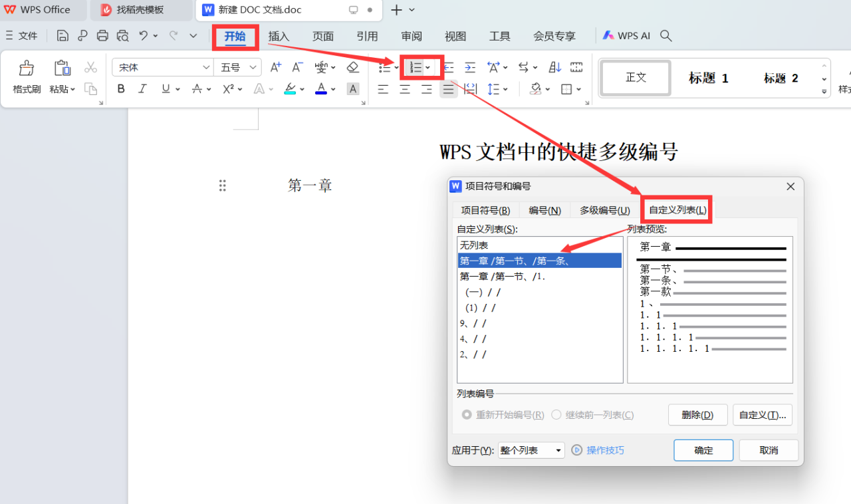Toggle Underline formatting

tap(164, 89)
